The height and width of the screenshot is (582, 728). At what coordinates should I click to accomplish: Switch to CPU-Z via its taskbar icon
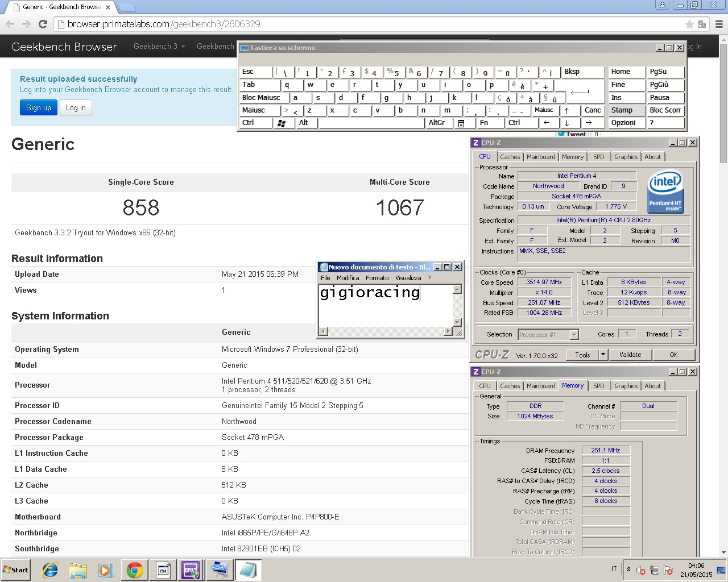(191, 570)
